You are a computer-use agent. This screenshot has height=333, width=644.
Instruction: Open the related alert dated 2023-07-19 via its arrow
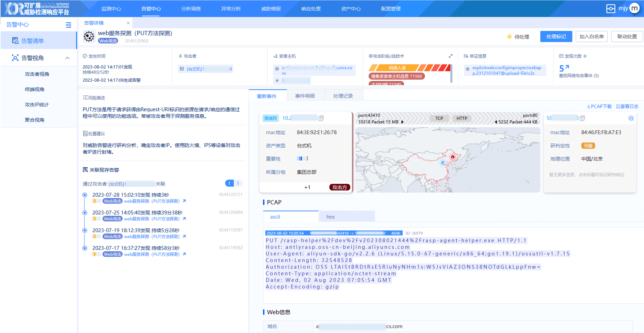[184, 237]
